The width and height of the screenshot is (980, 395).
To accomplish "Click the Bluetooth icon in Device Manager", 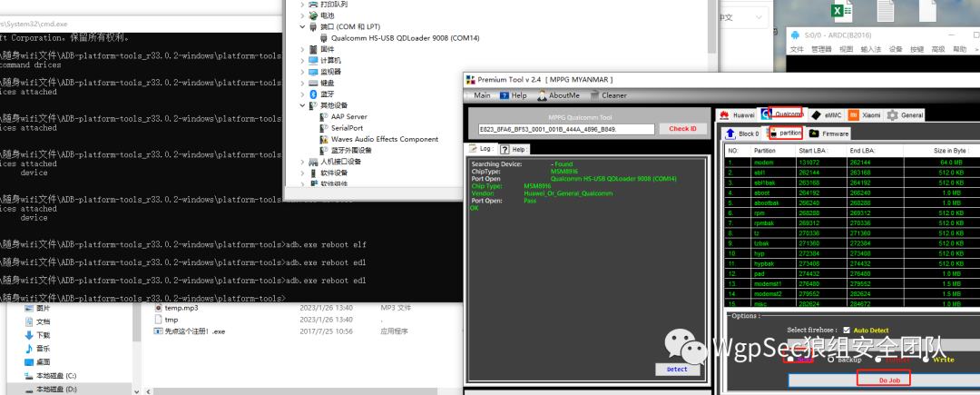I will pyautogui.click(x=313, y=94).
